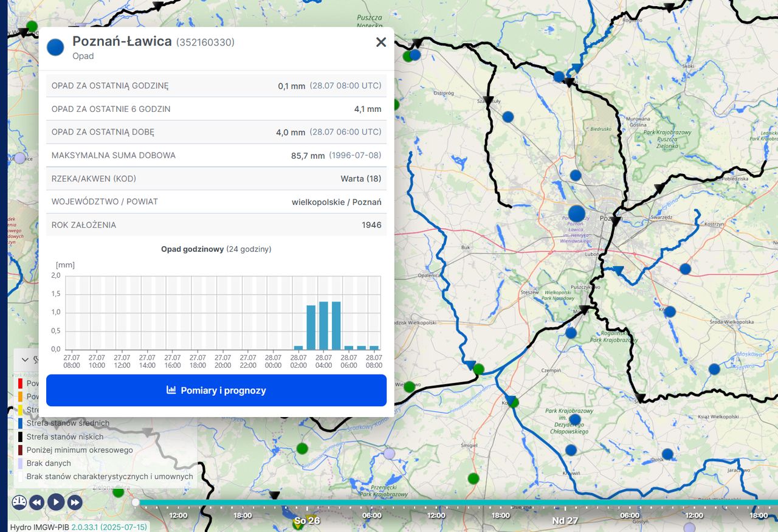Select the black water-level triangle in Poznań city
This screenshot has width=778, height=532.
[616, 221]
